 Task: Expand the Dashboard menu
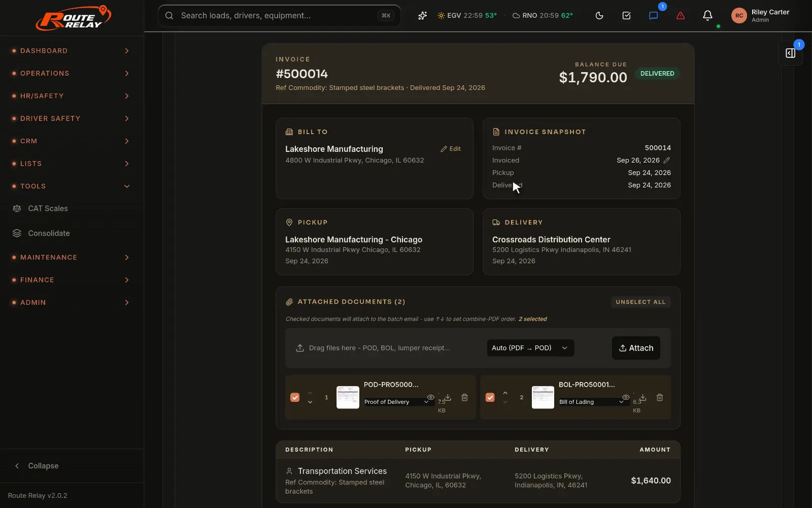[71, 51]
